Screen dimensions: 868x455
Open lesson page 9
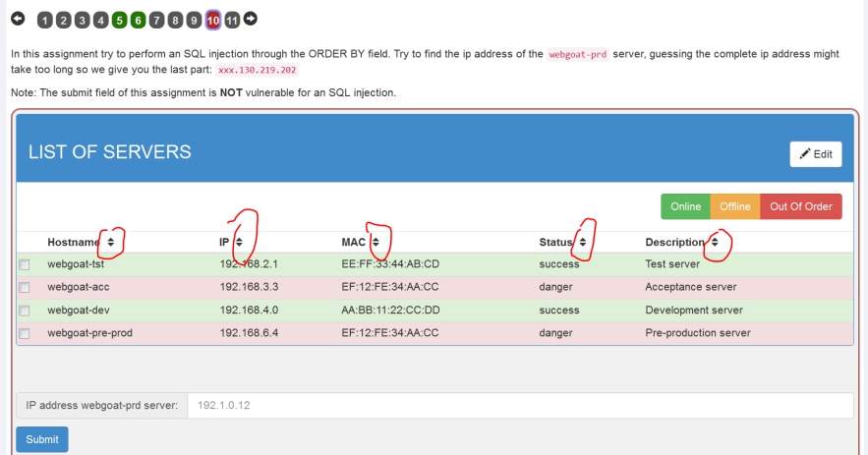point(194,21)
